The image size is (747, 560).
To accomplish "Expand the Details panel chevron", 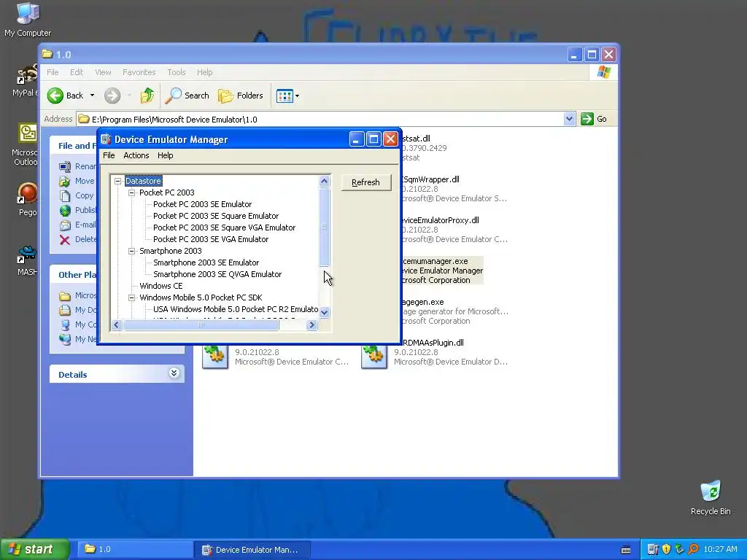I will click(174, 373).
